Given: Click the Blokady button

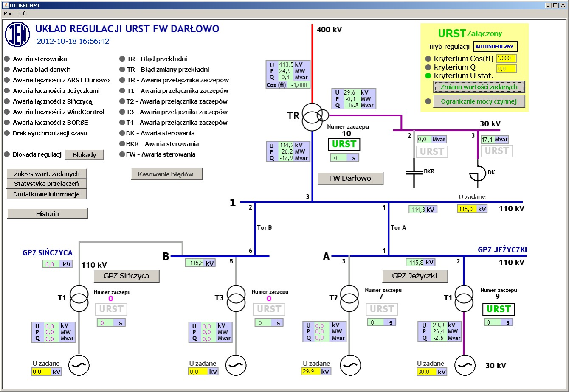Looking at the screenshot, I should tap(85, 155).
